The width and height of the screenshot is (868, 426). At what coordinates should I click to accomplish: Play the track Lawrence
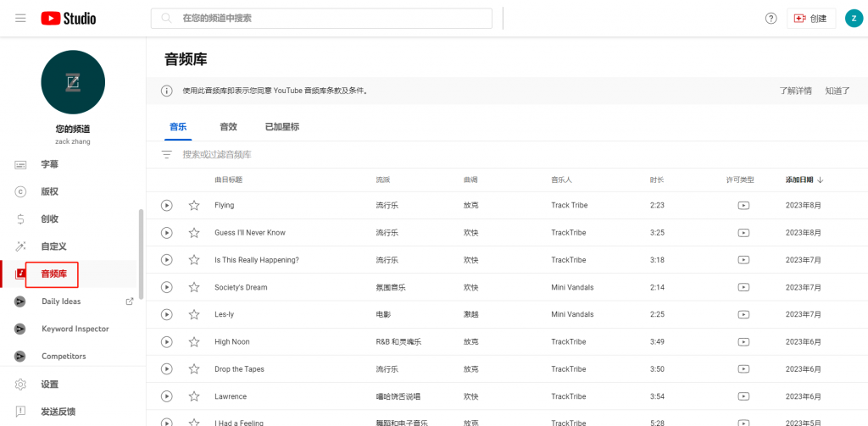pos(167,396)
